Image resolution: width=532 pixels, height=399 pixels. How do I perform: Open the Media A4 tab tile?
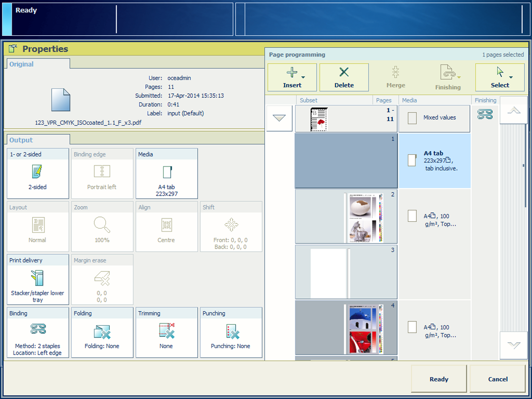(x=167, y=174)
